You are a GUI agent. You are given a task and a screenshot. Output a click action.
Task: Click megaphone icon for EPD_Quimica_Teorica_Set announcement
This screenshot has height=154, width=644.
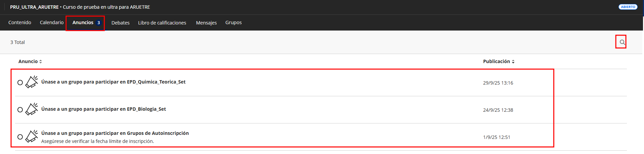tap(32, 82)
